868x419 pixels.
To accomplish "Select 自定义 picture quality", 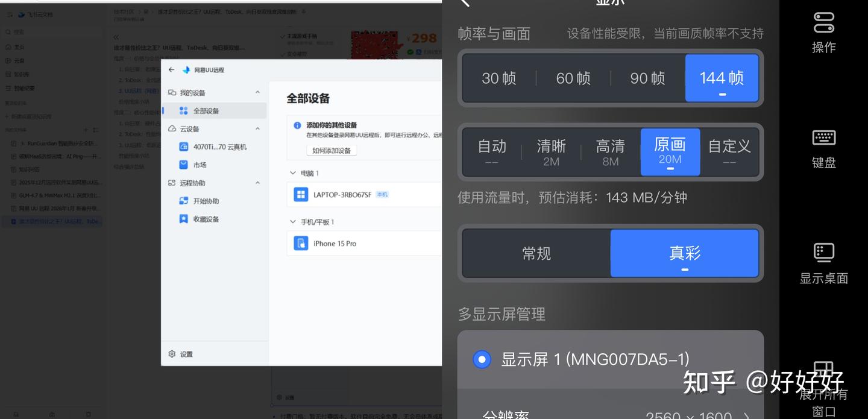I will pyautogui.click(x=729, y=152).
